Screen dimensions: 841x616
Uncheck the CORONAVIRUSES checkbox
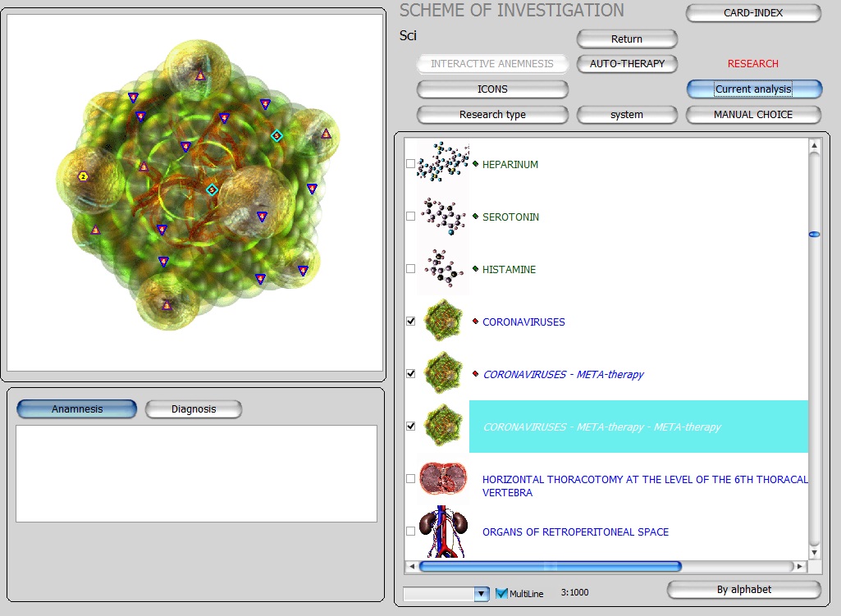point(411,322)
